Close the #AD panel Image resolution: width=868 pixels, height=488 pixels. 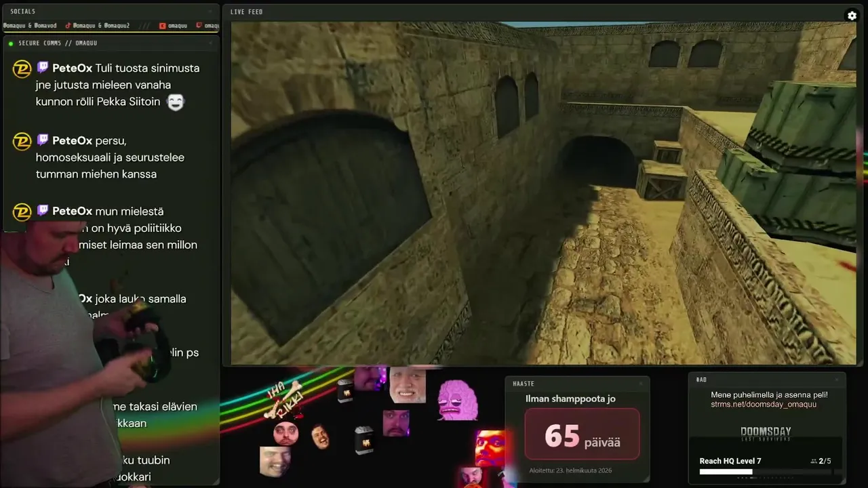(837, 380)
